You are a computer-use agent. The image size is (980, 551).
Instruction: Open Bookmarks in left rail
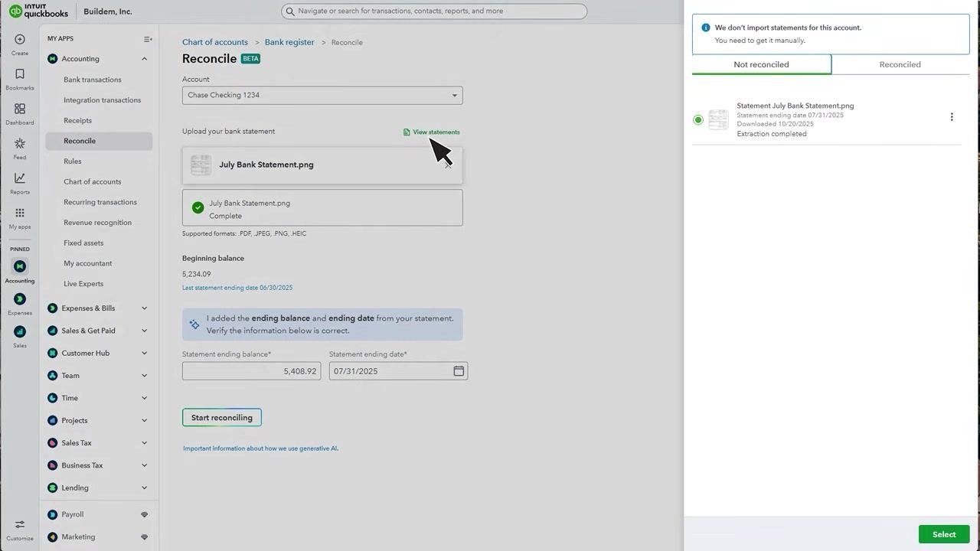[20, 74]
